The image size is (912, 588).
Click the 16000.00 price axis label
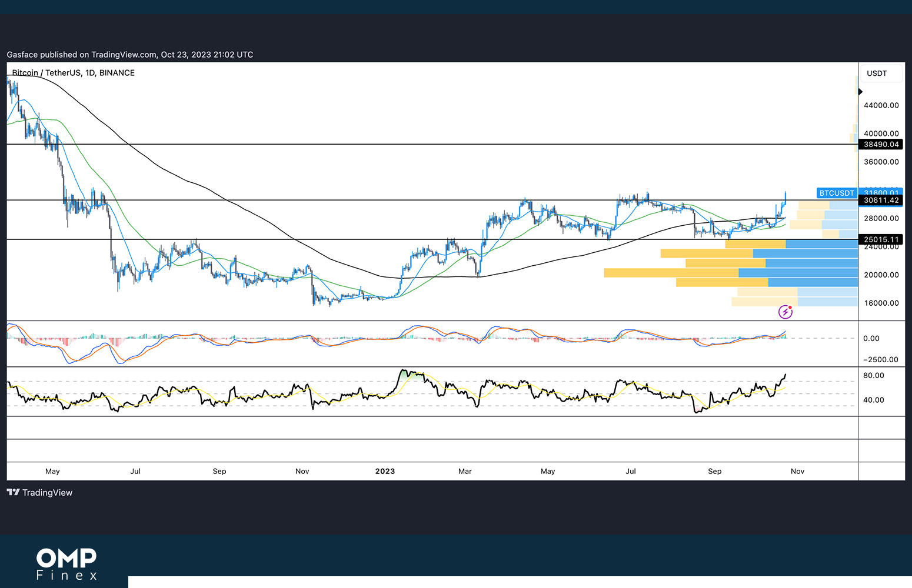[x=881, y=303]
